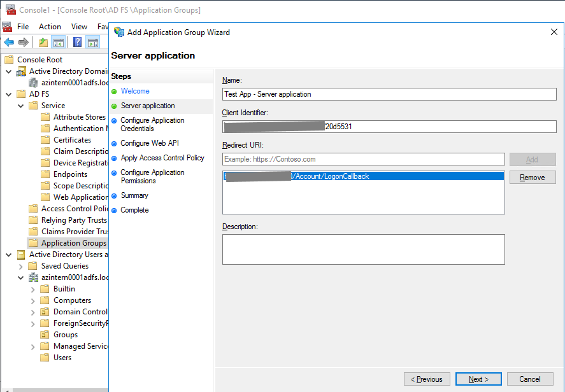This screenshot has width=565, height=392.
Task: Click the Next button in wizard
Action: click(478, 379)
